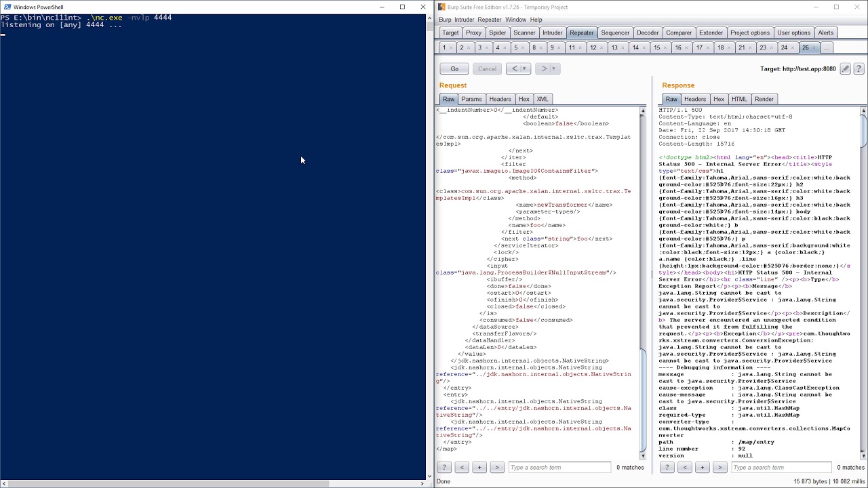868x488 pixels.
Task: Open Repeater help via question mark icon
Action: [859, 68]
